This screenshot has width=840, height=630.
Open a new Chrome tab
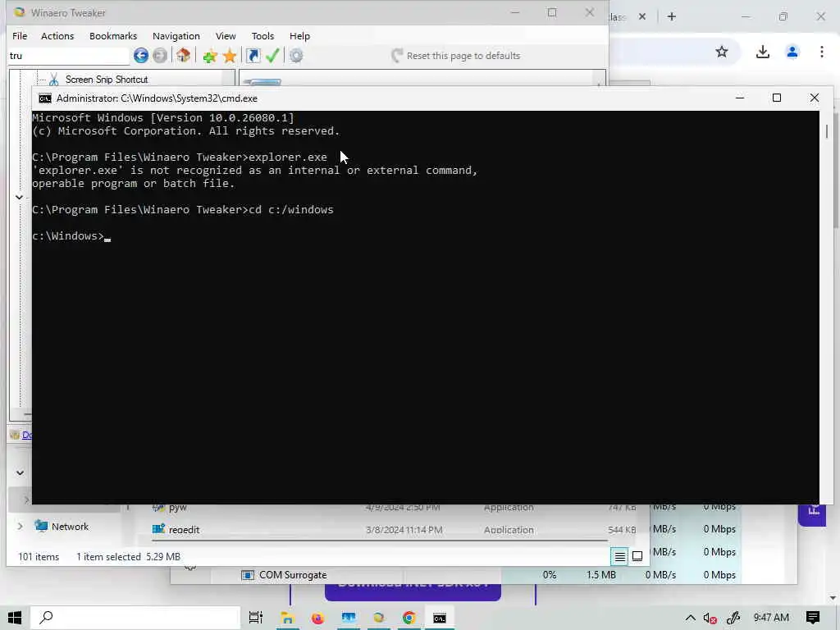coord(672,16)
